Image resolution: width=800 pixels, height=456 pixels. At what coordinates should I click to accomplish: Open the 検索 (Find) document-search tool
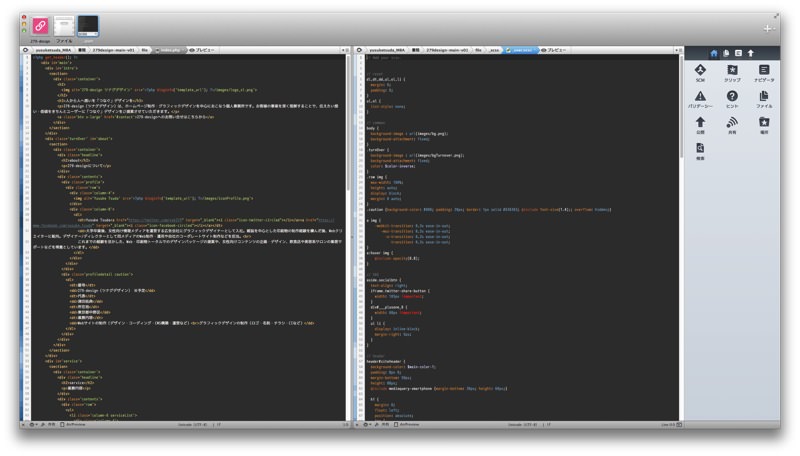click(x=700, y=151)
